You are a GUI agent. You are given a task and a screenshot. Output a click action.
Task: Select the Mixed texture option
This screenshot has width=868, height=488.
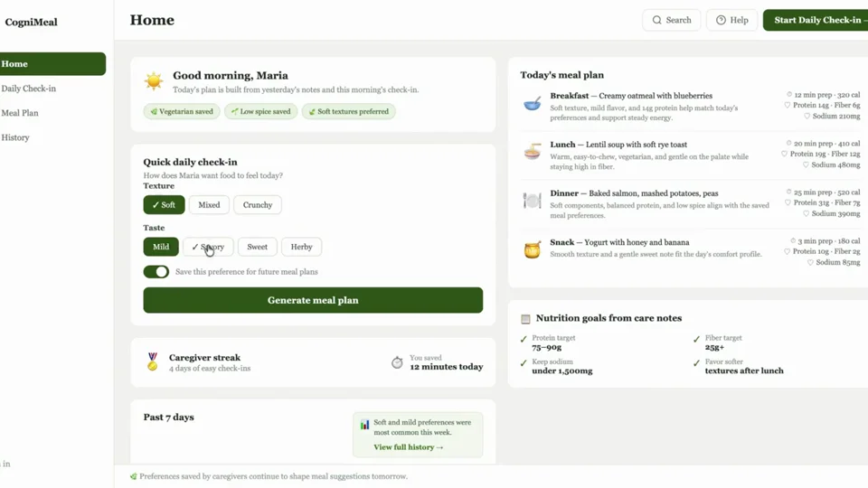click(209, 205)
